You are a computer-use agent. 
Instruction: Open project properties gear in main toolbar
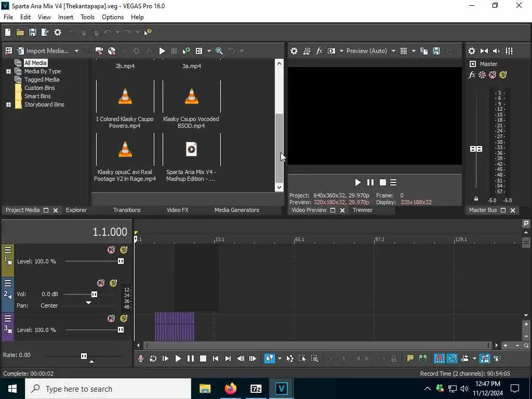[x=58, y=32]
